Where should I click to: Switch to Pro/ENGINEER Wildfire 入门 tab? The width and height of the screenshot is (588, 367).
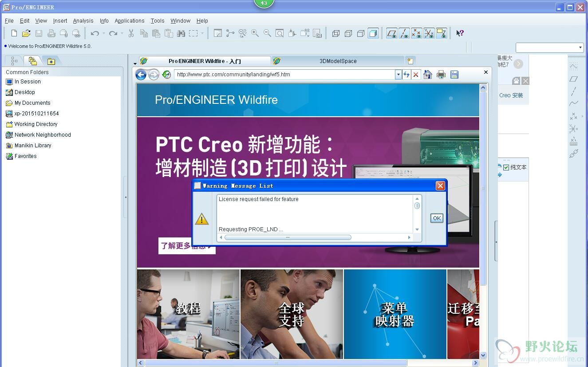click(x=205, y=61)
